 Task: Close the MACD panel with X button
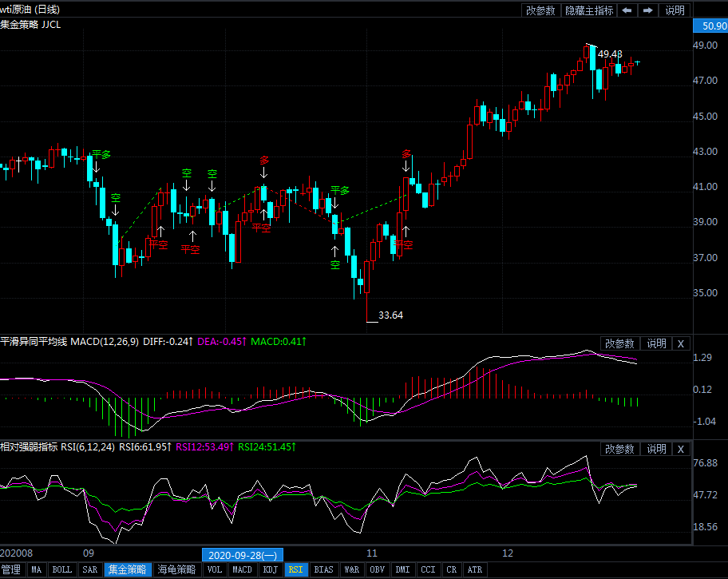coord(680,343)
